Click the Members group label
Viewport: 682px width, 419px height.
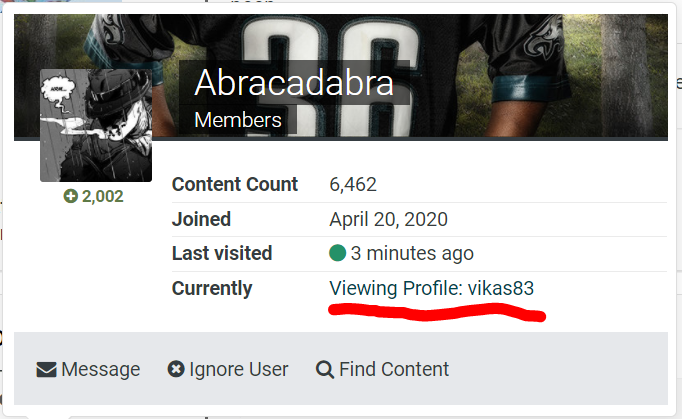point(238,120)
